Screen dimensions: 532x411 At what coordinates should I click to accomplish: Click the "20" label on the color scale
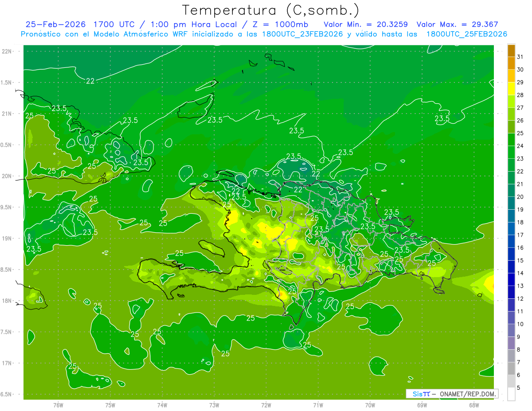[x=520, y=197]
